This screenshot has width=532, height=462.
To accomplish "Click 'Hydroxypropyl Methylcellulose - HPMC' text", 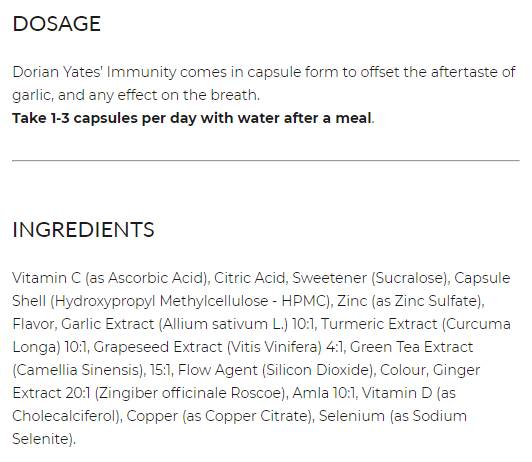I will coord(189,301).
